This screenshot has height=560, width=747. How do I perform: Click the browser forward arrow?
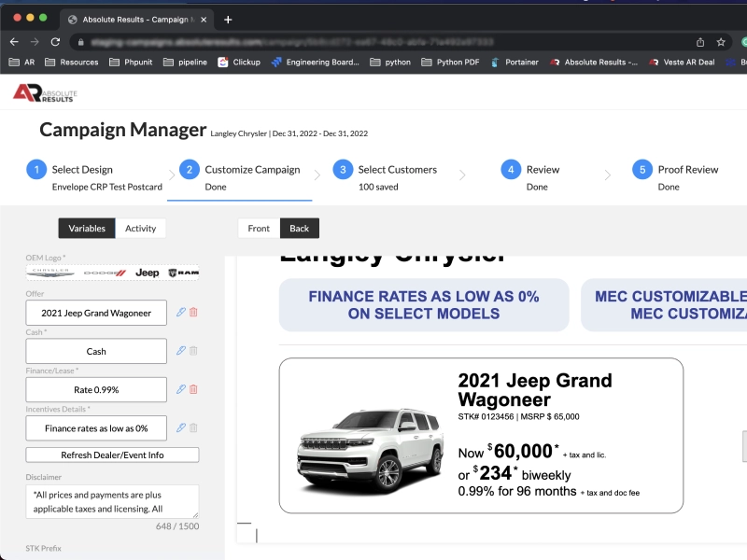tap(35, 42)
